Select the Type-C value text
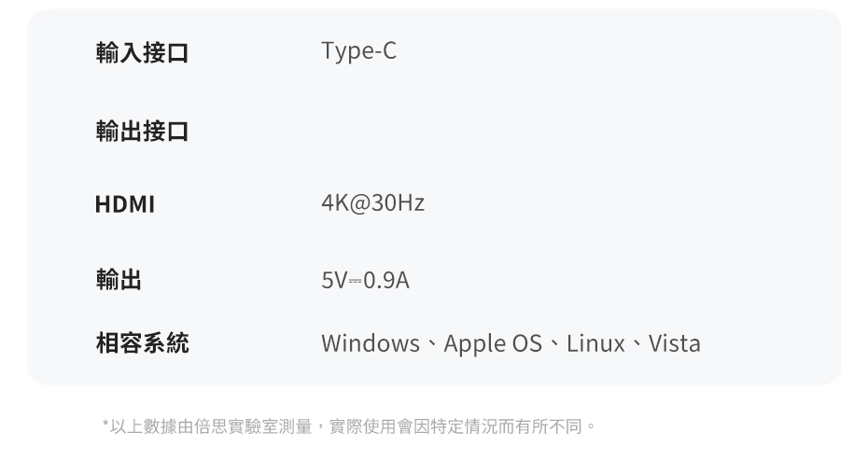Image resolution: width=868 pixels, height=474 pixels. coord(358,51)
